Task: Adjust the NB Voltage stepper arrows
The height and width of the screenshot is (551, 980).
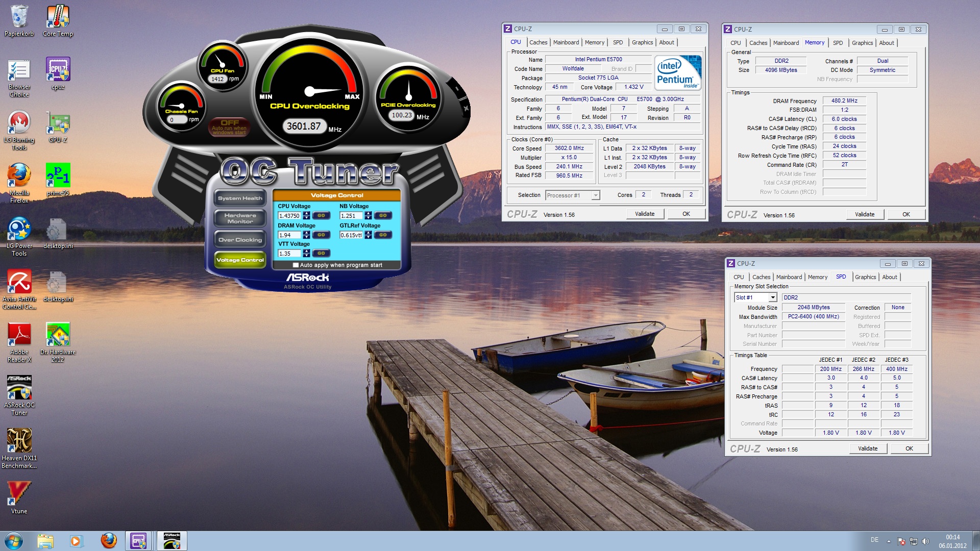Action: [368, 216]
